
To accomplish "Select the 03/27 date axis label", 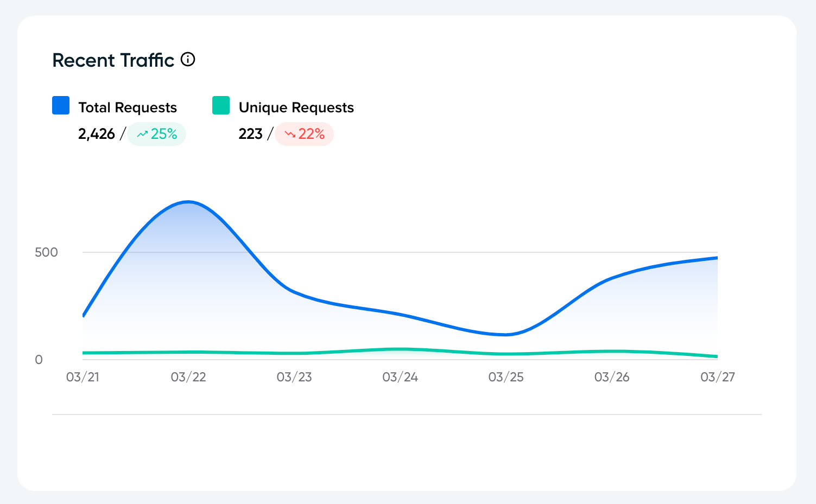I will point(717,377).
